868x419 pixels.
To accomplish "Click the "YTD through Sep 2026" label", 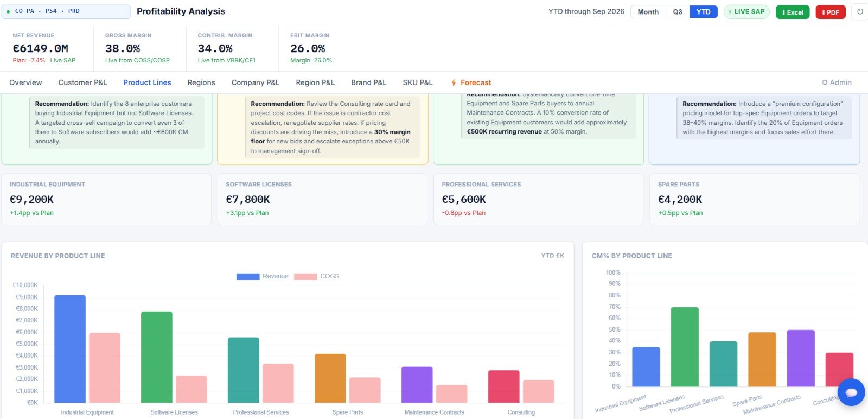I will [586, 11].
